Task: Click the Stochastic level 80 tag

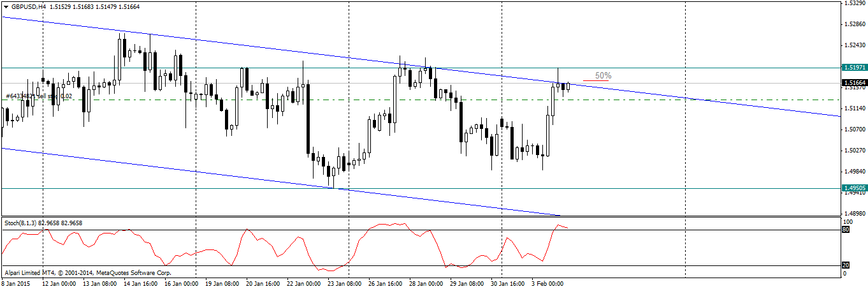Action: (x=845, y=230)
